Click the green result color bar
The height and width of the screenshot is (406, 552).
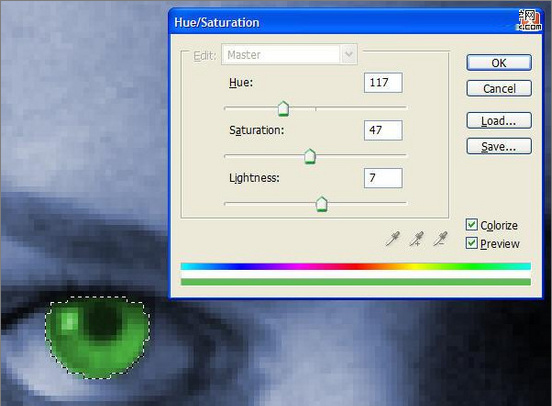[x=356, y=282]
